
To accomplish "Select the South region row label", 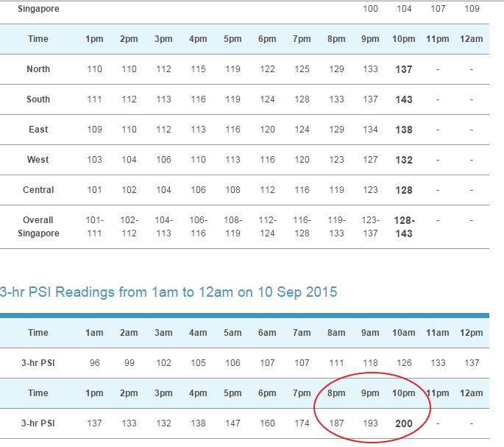I will (38, 99).
